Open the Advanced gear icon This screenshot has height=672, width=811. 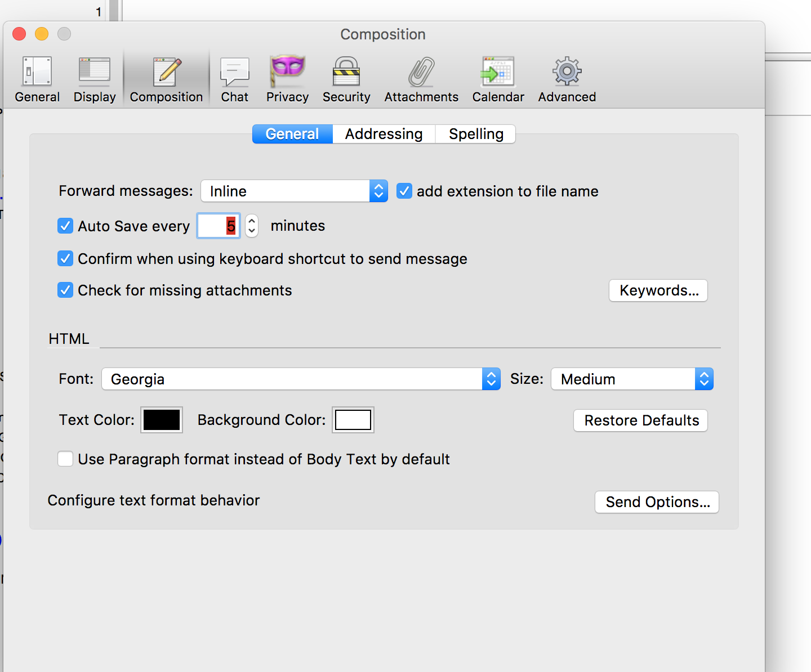pyautogui.click(x=567, y=71)
